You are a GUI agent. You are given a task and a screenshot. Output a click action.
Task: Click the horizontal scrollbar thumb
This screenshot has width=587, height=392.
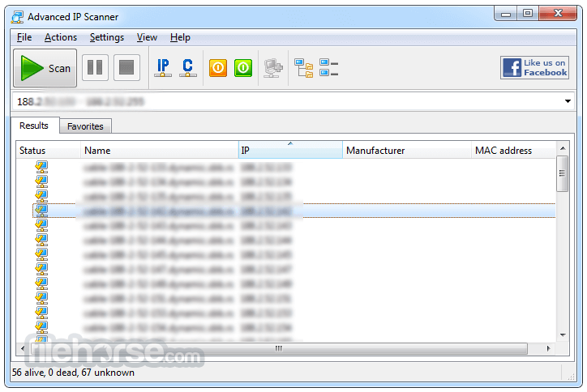(x=279, y=348)
